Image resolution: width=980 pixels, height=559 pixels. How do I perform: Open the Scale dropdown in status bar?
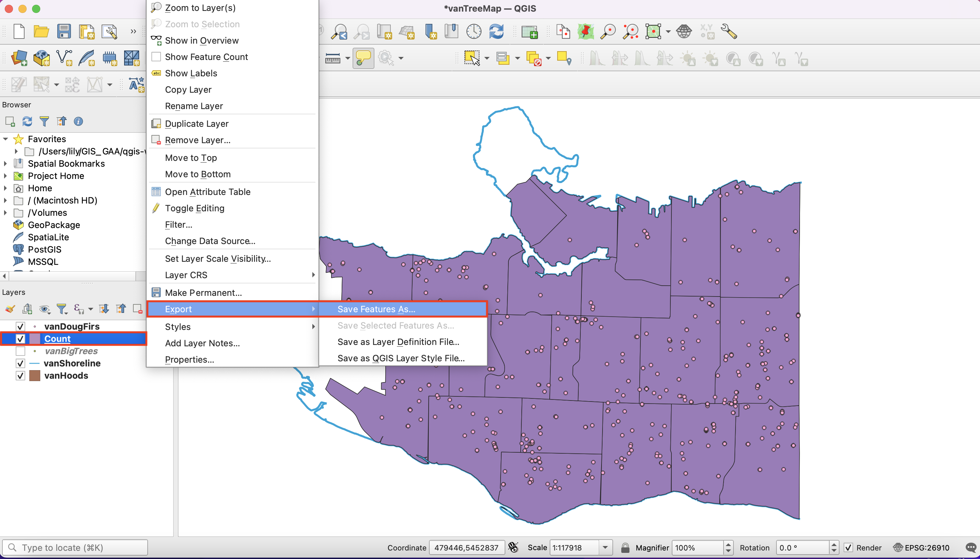605,547
